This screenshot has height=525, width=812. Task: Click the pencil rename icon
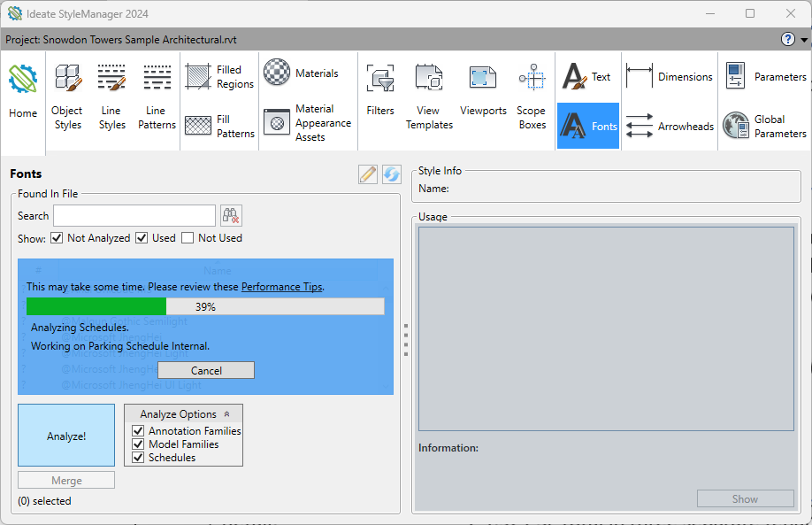coord(368,174)
